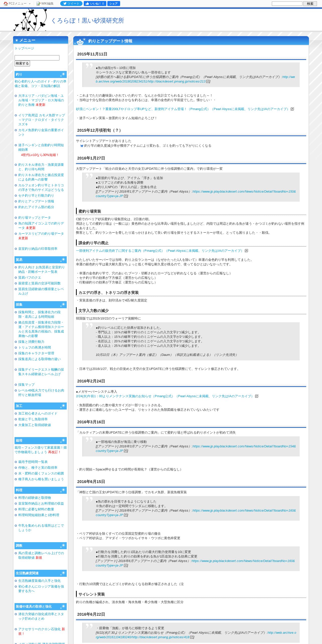
Task: Open トップページ in the sidebar
Action: tap(24, 48)
